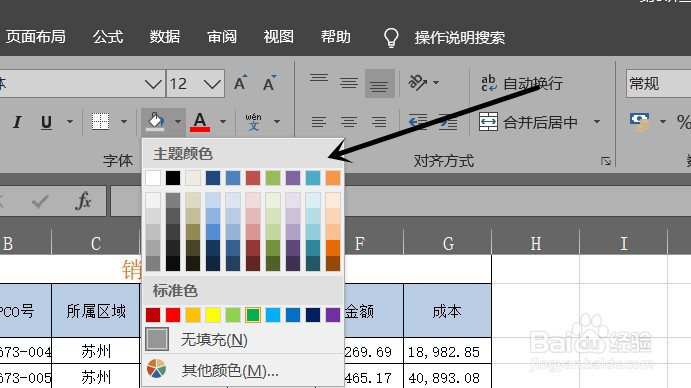
Task: Pick the green standard color swatch
Action: coord(253,315)
